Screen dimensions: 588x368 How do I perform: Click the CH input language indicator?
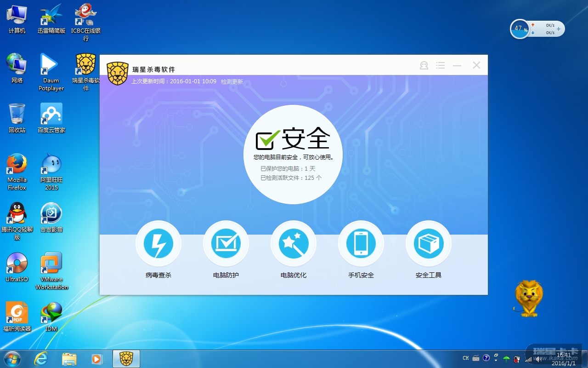[x=466, y=358]
